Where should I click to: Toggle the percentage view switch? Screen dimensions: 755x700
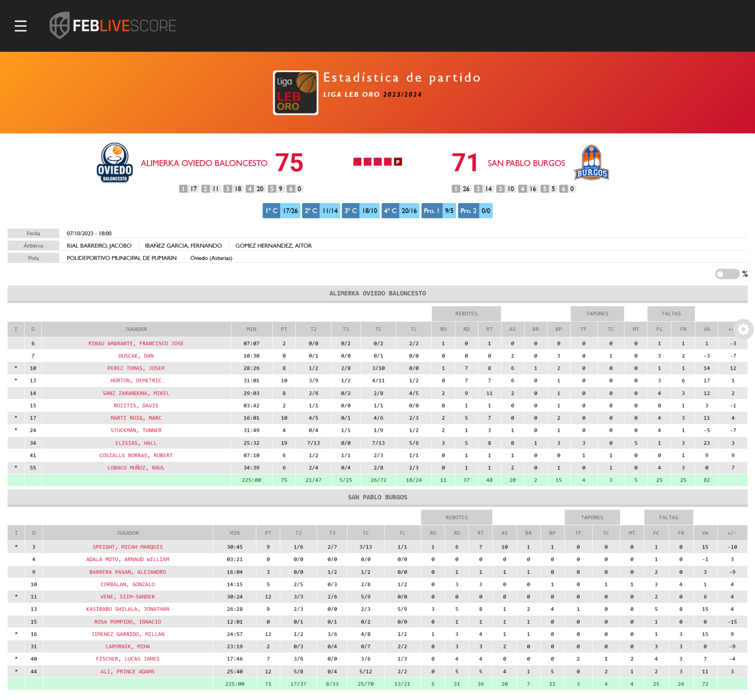pyautogui.click(x=727, y=274)
